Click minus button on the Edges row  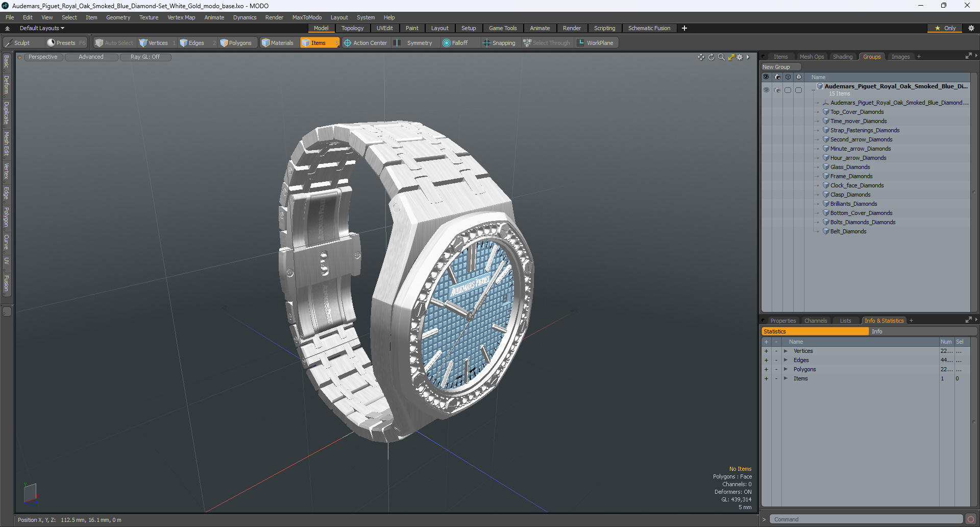(776, 360)
